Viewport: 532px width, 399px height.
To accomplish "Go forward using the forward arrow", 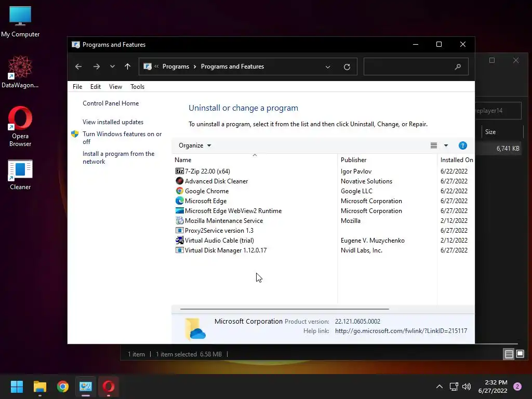I will (96, 66).
